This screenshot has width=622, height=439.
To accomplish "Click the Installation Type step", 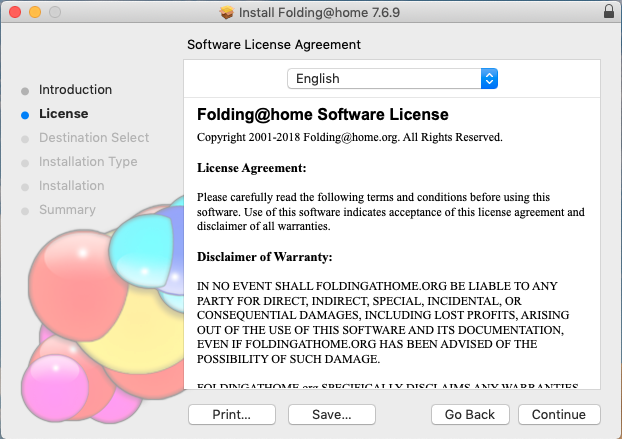I will coord(88,162).
